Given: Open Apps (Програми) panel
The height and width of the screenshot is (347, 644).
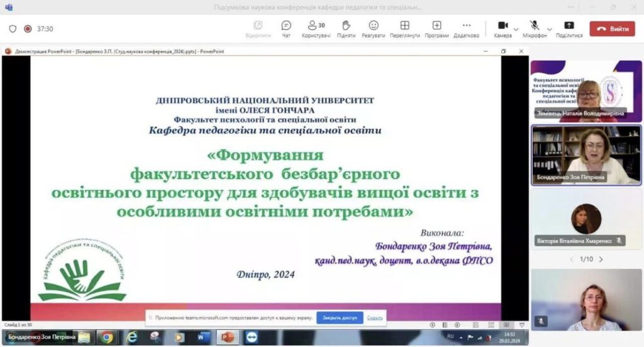Looking at the screenshot, I should tap(436, 29).
